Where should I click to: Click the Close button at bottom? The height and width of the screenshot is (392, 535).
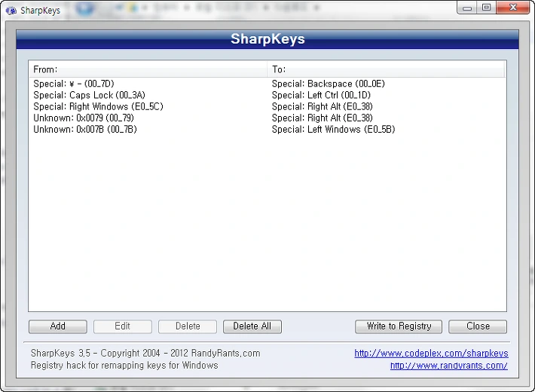478,326
